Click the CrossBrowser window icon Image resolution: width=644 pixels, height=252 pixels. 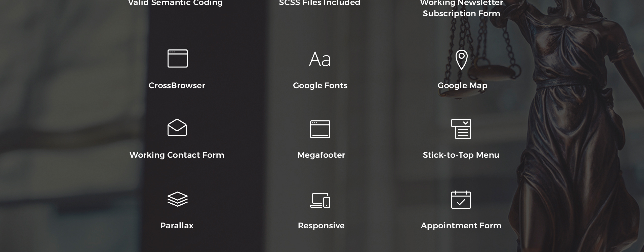[x=178, y=58]
